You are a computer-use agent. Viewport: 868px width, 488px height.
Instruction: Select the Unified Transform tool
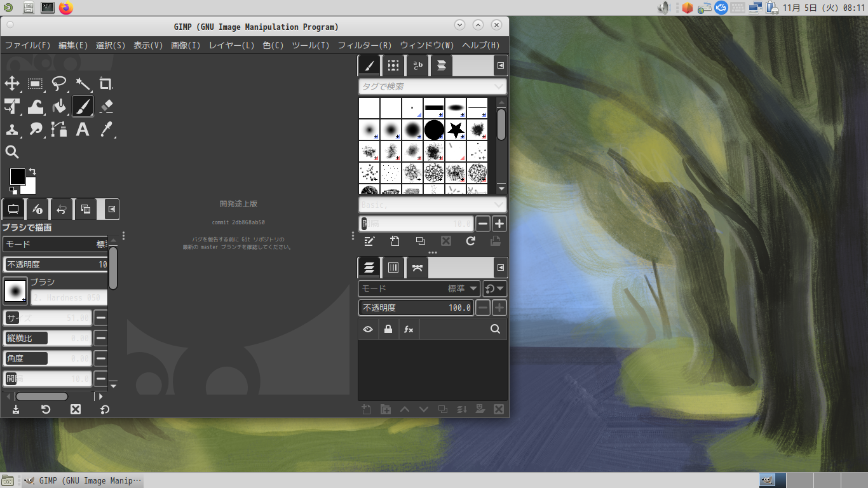(x=12, y=107)
